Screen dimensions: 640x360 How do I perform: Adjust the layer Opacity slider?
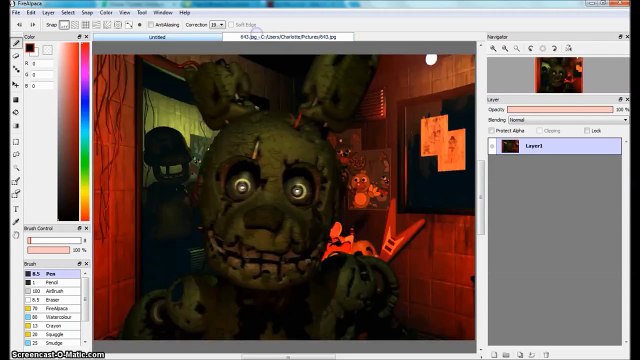click(560, 109)
